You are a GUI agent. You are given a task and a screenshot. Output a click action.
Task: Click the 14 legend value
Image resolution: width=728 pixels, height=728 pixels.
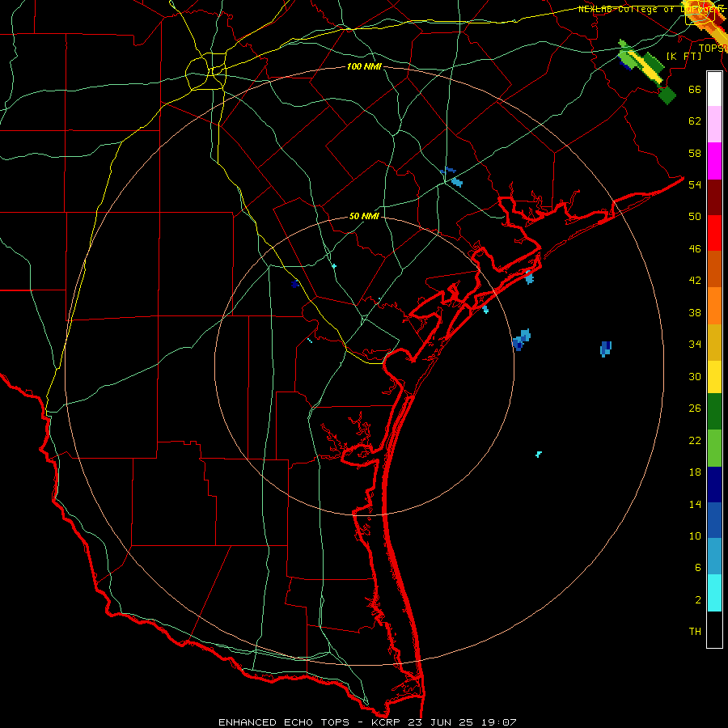[695, 504]
